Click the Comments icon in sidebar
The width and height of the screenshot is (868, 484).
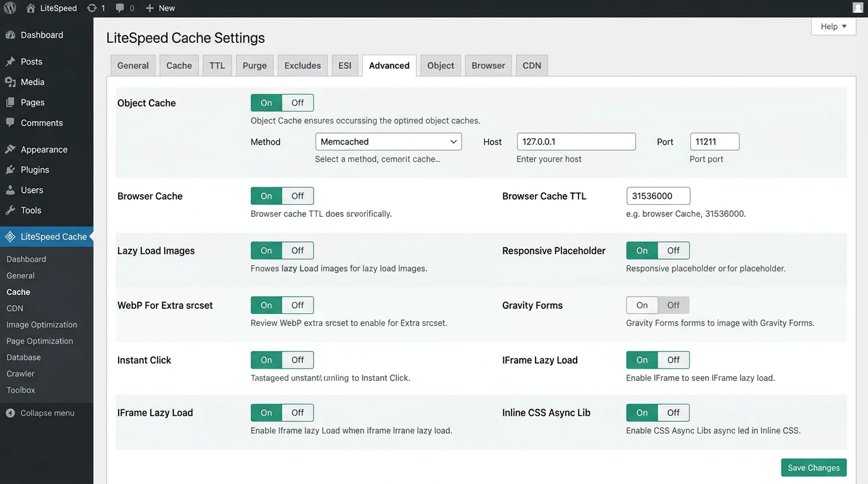tap(10, 123)
